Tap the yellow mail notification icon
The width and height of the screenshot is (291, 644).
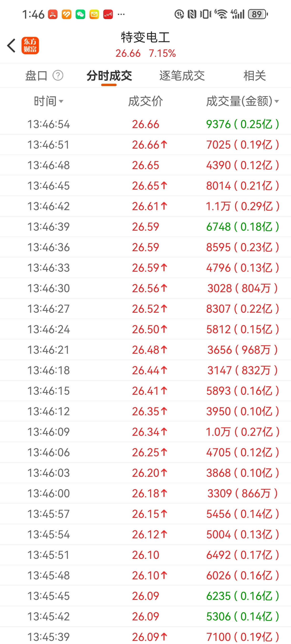tap(94, 14)
